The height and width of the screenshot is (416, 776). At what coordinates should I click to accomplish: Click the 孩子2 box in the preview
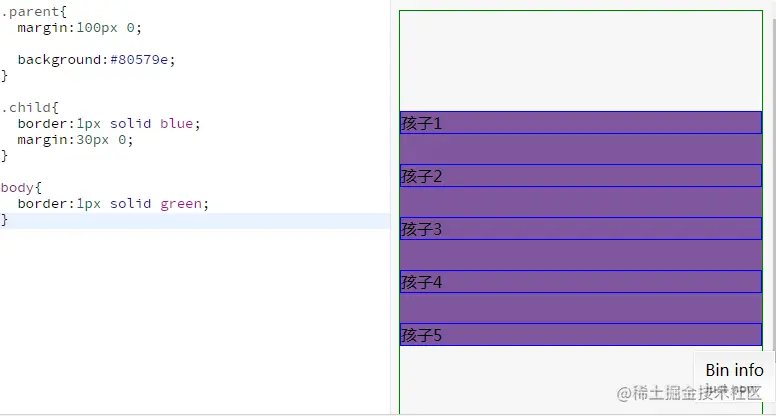pos(581,176)
